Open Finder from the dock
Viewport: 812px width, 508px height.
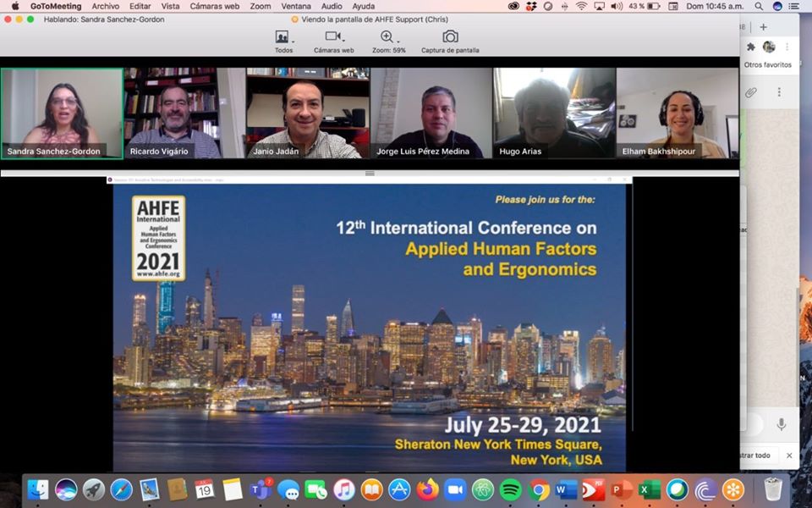coord(38,489)
